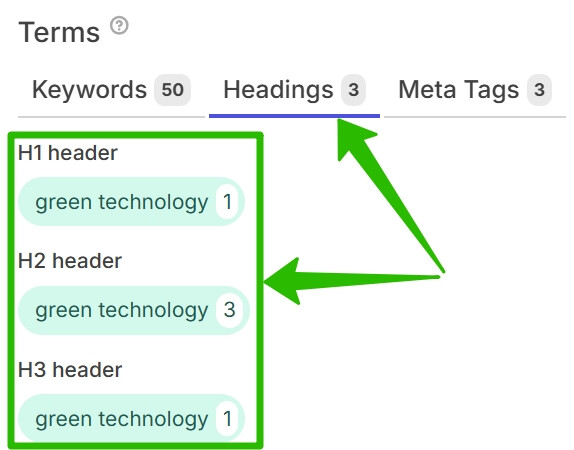Click the H2 header label
Screen dimensions: 574x450
tap(70, 261)
